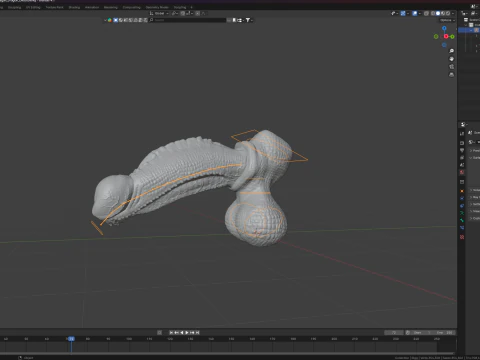The image size is (480, 360).
Task: Add a new workspace with the plus button
Action: pos(191,7)
